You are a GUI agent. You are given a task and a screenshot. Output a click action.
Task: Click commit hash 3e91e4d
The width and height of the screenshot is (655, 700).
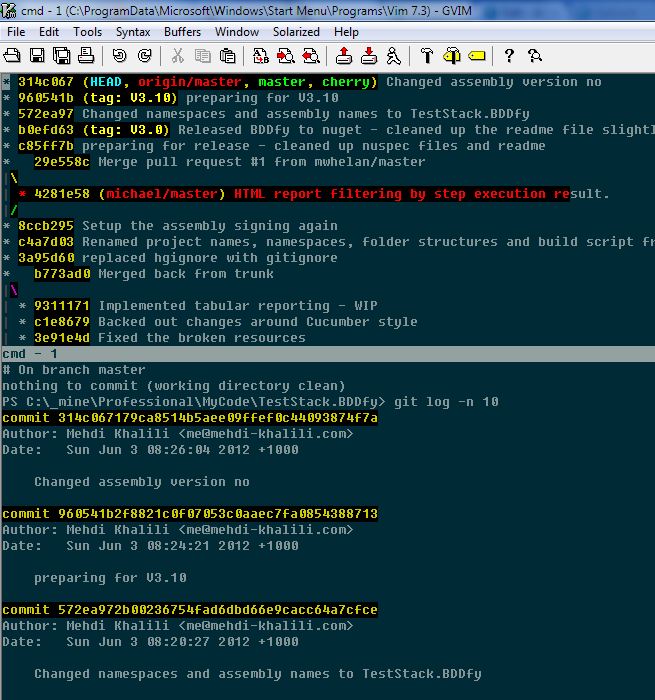point(62,338)
